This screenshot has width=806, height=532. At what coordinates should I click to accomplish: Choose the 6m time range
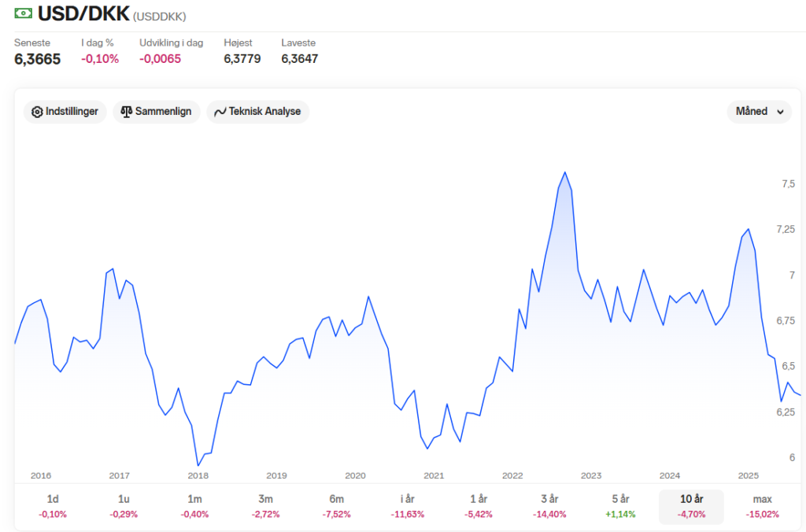pyautogui.click(x=336, y=506)
